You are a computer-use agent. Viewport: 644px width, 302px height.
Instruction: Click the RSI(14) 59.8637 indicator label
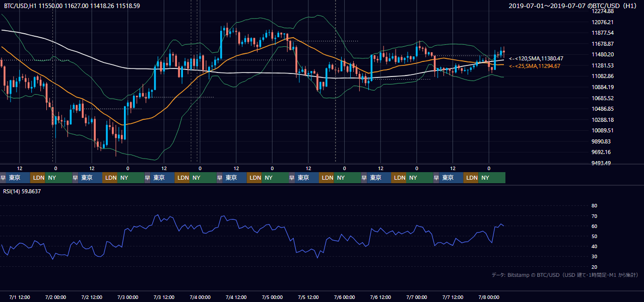[22, 191]
